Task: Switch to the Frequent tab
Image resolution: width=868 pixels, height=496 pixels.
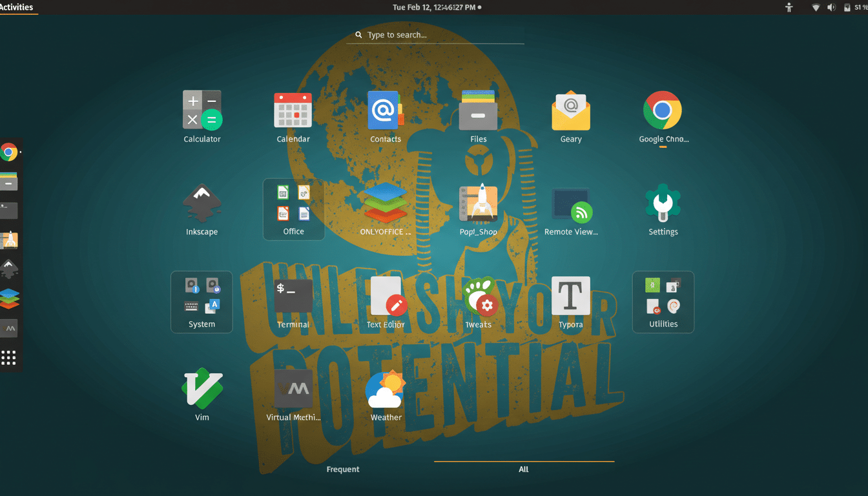Action: (x=342, y=469)
